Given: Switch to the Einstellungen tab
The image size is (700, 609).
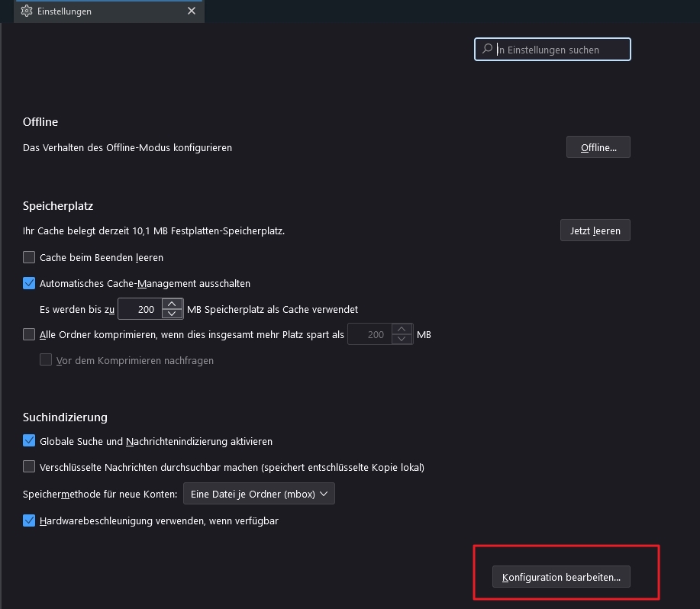Looking at the screenshot, I should click(99, 11).
